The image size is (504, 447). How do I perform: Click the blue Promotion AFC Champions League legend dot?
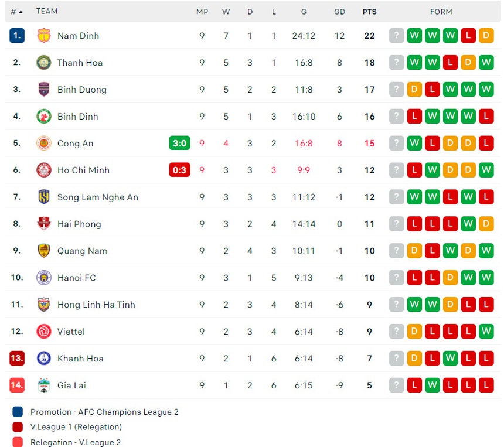pyautogui.click(x=16, y=412)
